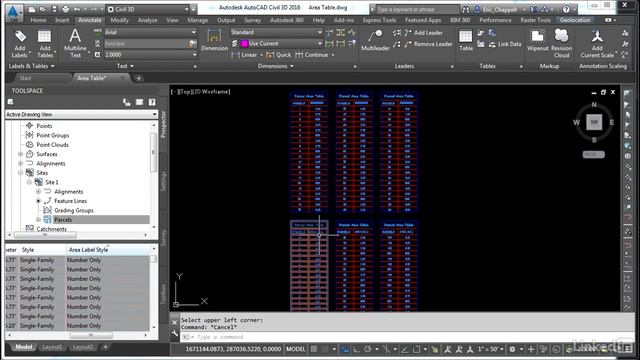
Task: Click the command line input field
Action: [x=404, y=337]
